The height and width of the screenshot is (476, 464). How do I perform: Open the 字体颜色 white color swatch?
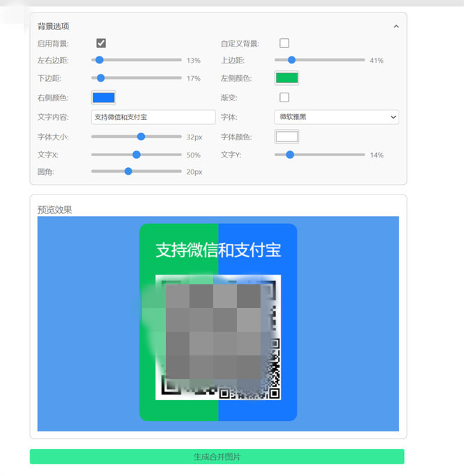pyautogui.click(x=287, y=137)
